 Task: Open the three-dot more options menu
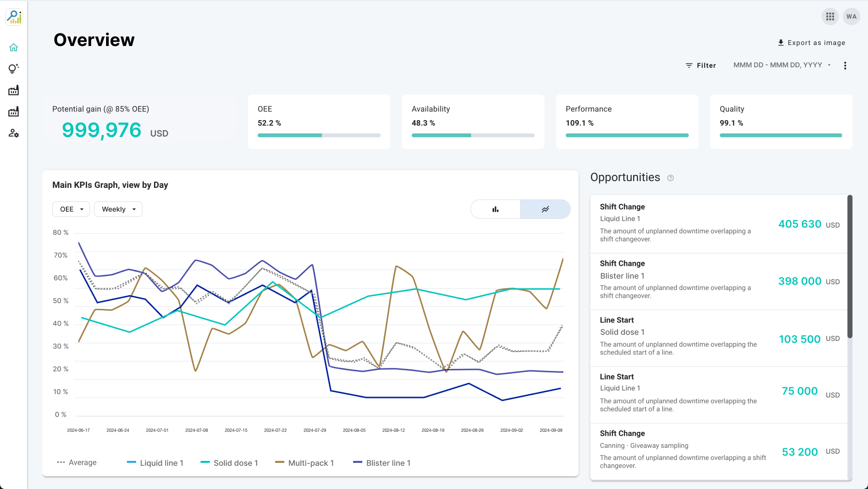click(845, 65)
